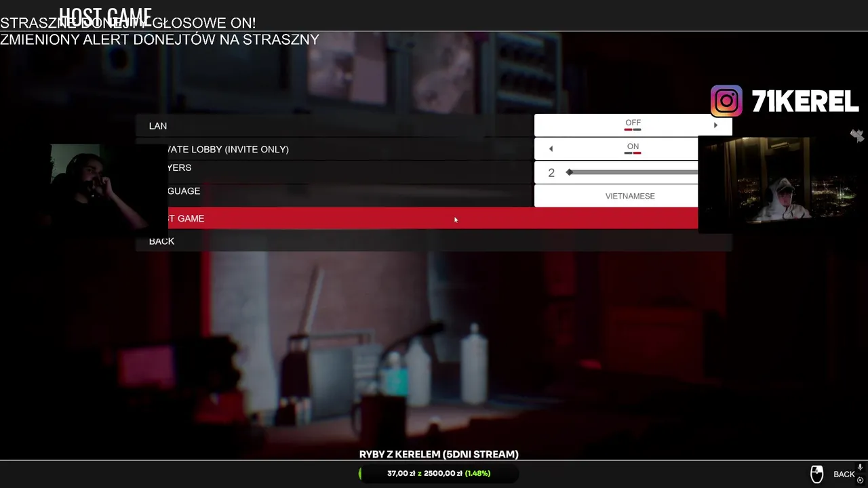The image size is (868, 488).
Task: Click the 71KEREL channel name text
Action: tap(806, 102)
